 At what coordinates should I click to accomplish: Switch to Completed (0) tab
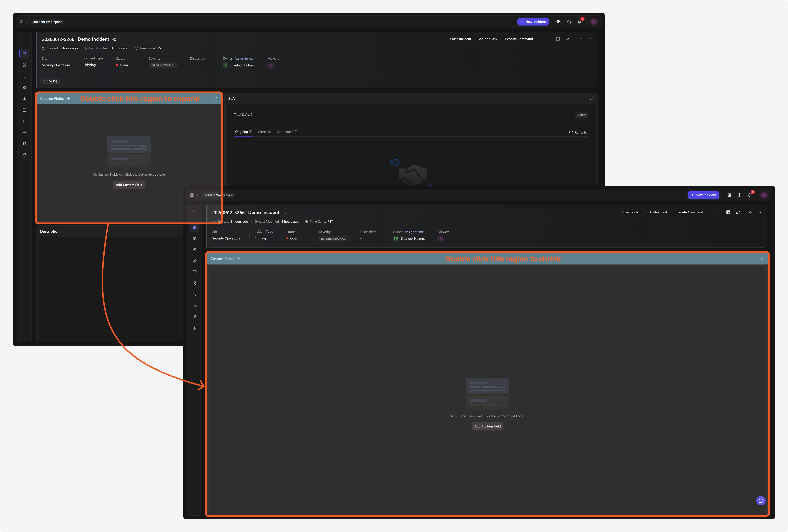[x=287, y=132]
